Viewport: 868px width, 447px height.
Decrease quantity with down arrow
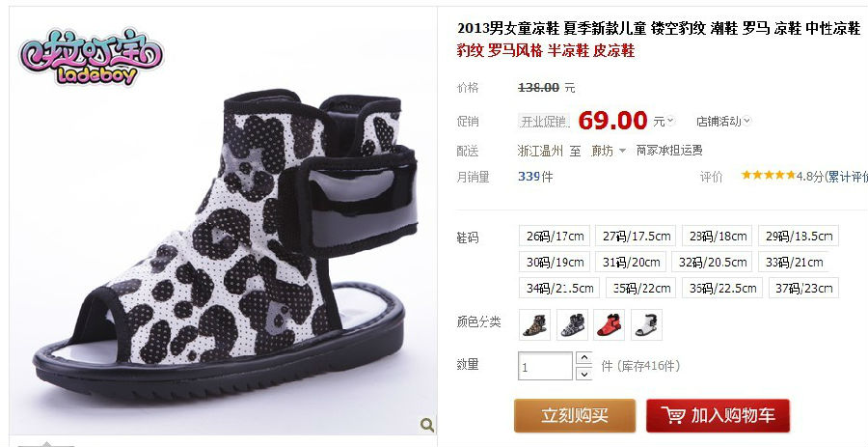tap(584, 374)
